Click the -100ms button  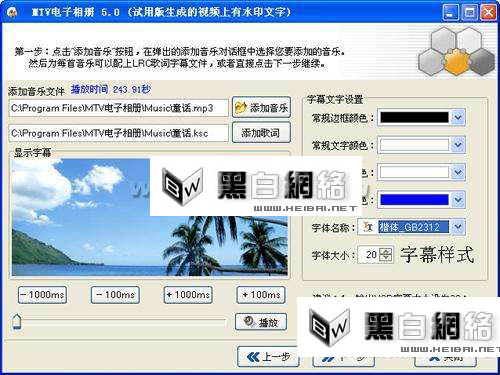(115, 295)
